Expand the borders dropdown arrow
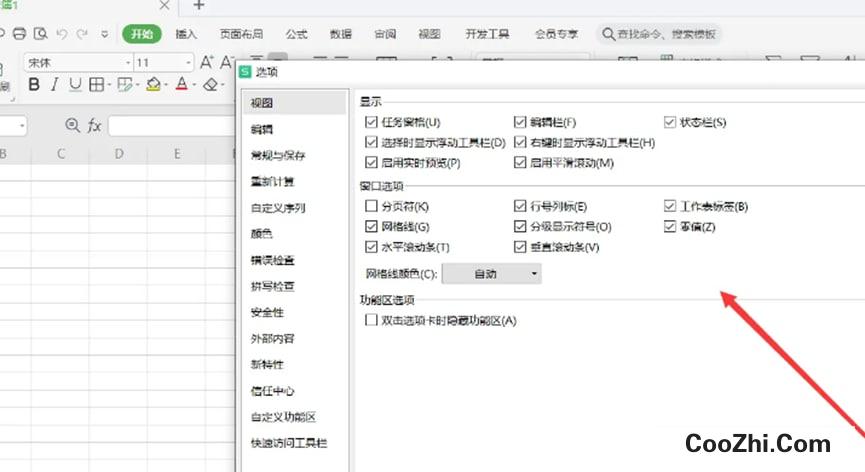This screenshot has height=472, width=865. click(109, 85)
